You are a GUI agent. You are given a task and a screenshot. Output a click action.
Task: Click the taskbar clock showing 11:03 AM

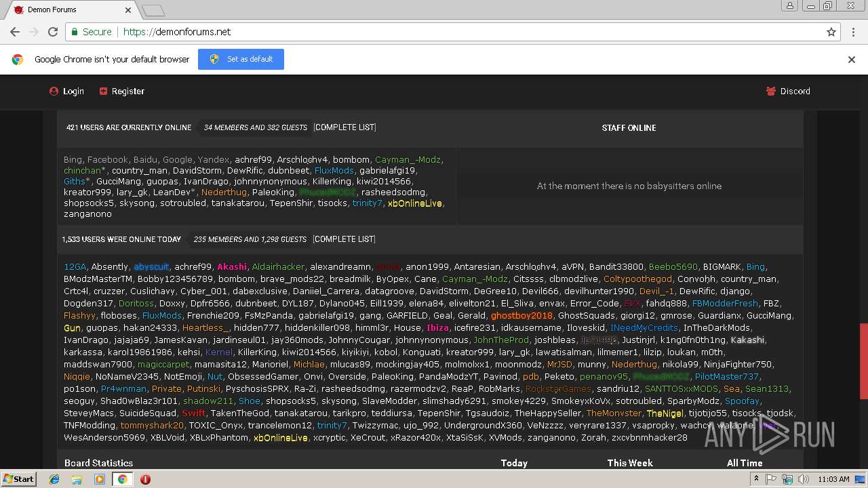pyautogui.click(x=834, y=479)
